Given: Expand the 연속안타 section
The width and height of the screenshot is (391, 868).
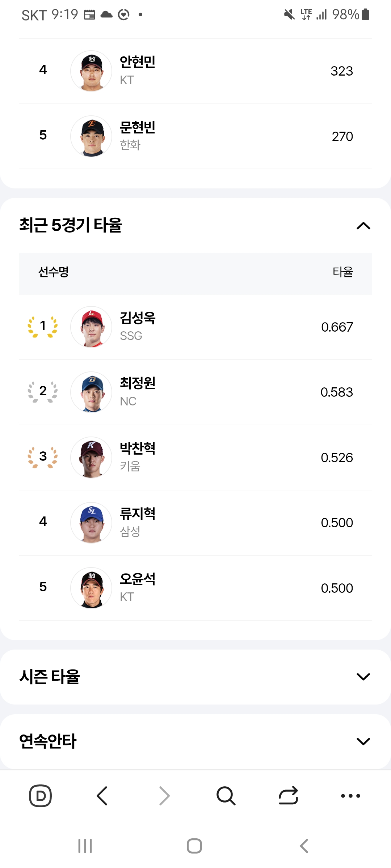Looking at the screenshot, I should (x=363, y=741).
